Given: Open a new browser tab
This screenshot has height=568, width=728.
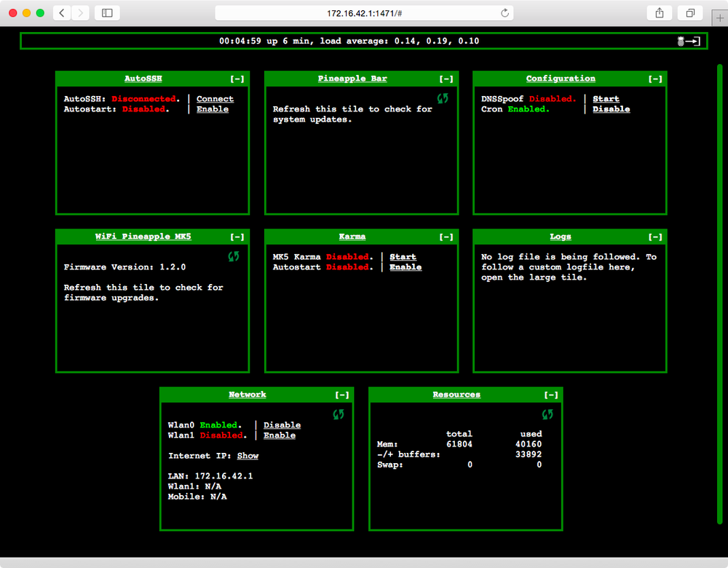Looking at the screenshot, I should (720, 18).
